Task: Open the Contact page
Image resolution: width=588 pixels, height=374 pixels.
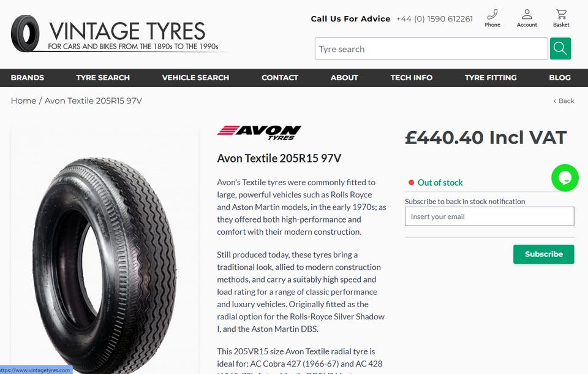Action: 280,78
